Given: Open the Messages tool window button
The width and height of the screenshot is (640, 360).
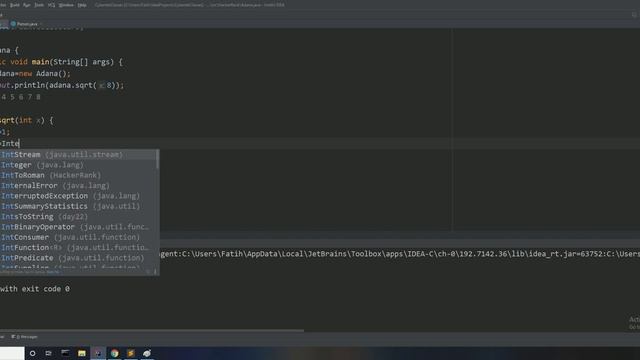Looking at the screenshot, I should click(25, 337).
